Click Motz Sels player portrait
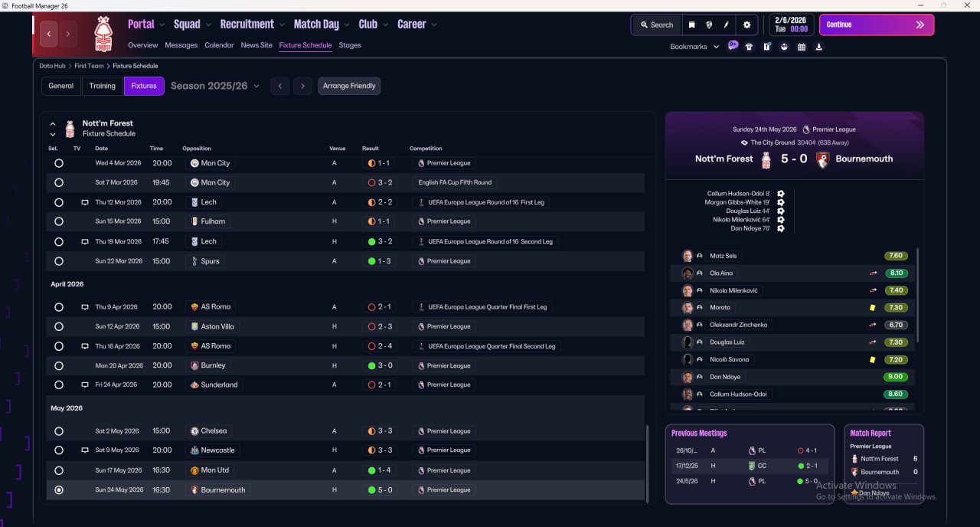 (x=688, y=256)
